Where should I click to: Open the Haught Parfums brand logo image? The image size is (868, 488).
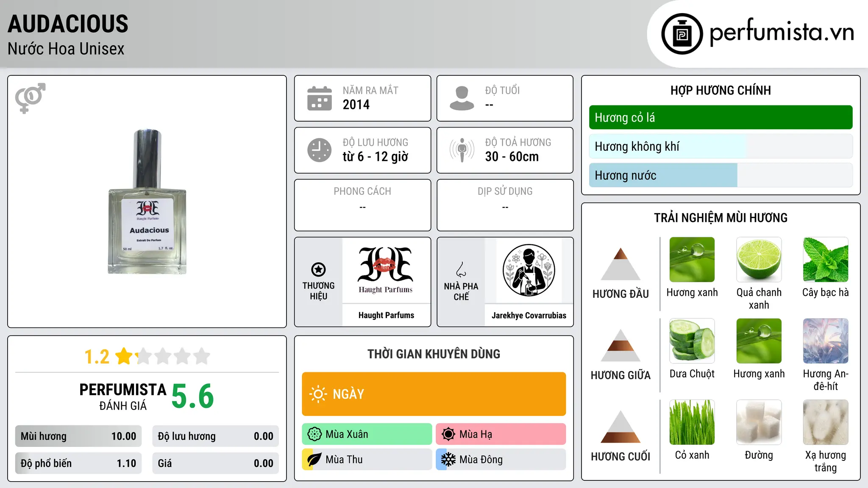pyautogui.click(x=386, y=270)
